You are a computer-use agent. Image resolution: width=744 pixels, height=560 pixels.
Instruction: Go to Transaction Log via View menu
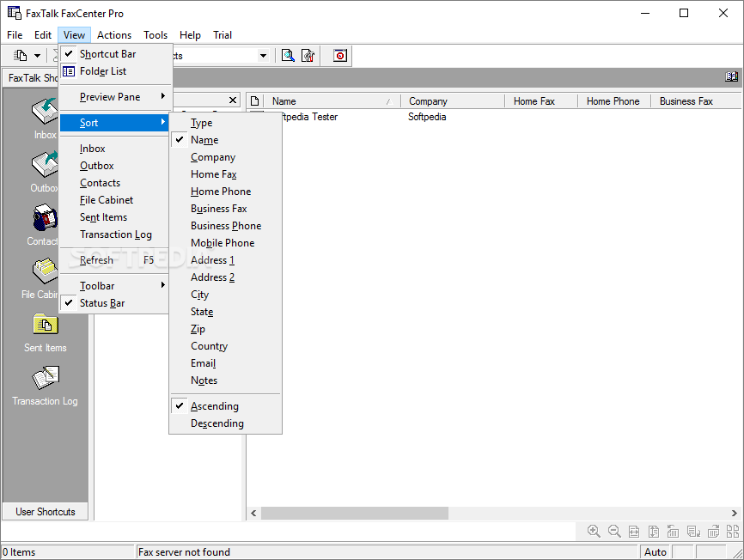tap(114, 234)
